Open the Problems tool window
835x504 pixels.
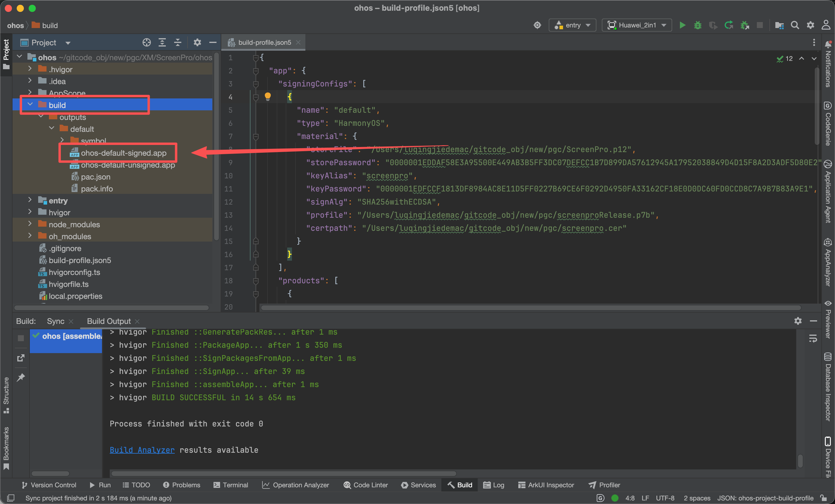(182, 485)
